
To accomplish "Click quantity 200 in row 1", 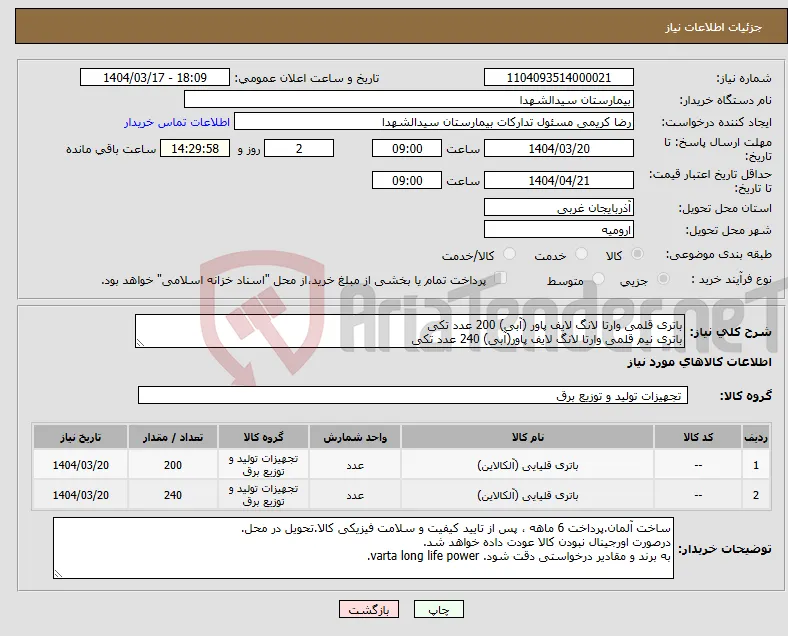I will tap(172, 465).
